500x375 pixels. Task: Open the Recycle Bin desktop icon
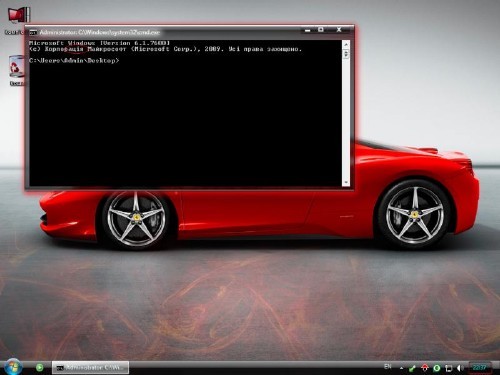[16, 66]
